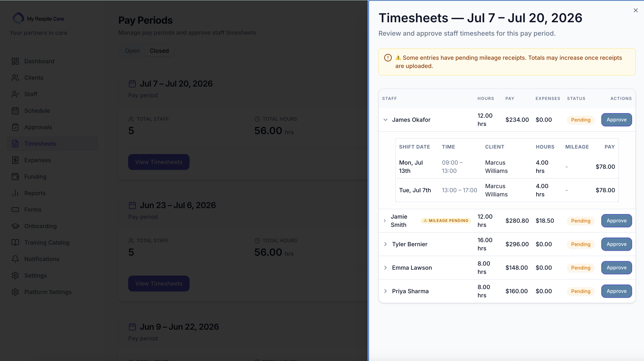Screen dimensions: 644x361
Task: Approve Jamie Smith's timesheet
Action: click(617, 221)
